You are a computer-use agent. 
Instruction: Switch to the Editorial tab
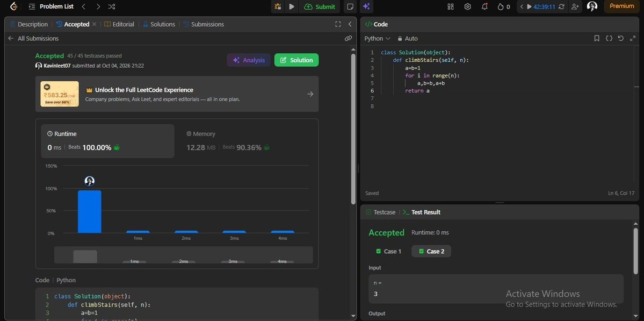pyautogui.click(x=119, y=24)
